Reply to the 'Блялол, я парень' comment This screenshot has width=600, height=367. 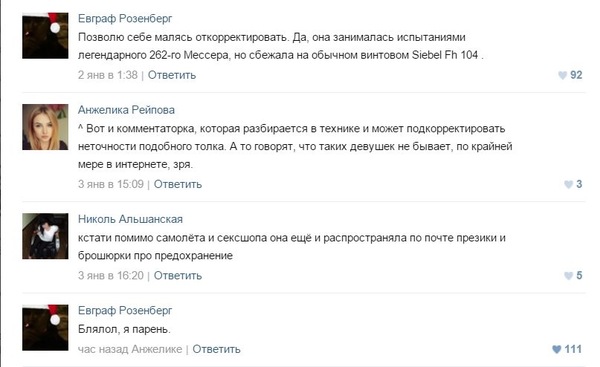click(x=216, y=349)
